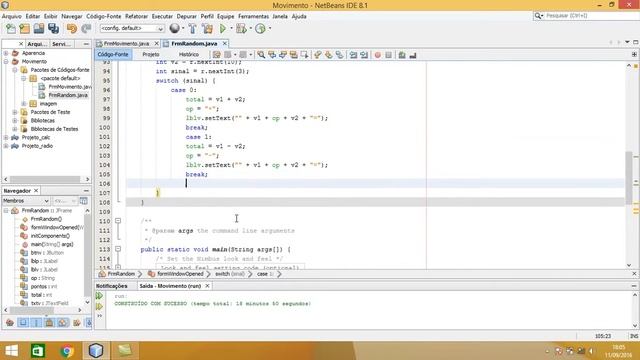Click the Find Selection magnifier in editor toolbar
Viewport: 640px width, 360px height.
[x=261, y=55]
